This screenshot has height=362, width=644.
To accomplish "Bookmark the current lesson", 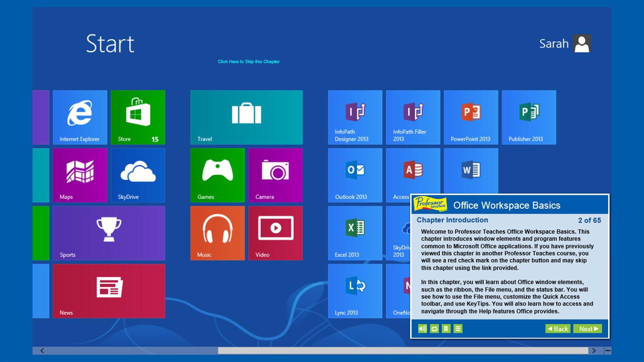I will [x=446, y=328].
